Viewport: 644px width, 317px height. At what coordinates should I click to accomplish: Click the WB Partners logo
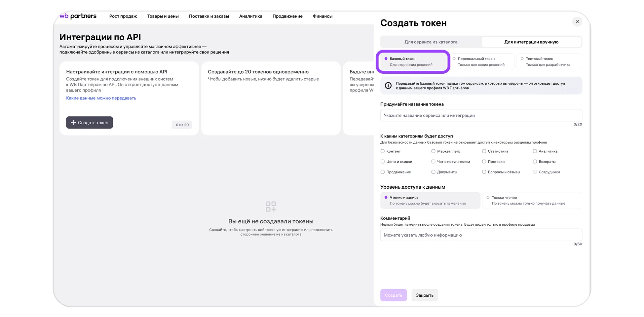pos(78,16)
